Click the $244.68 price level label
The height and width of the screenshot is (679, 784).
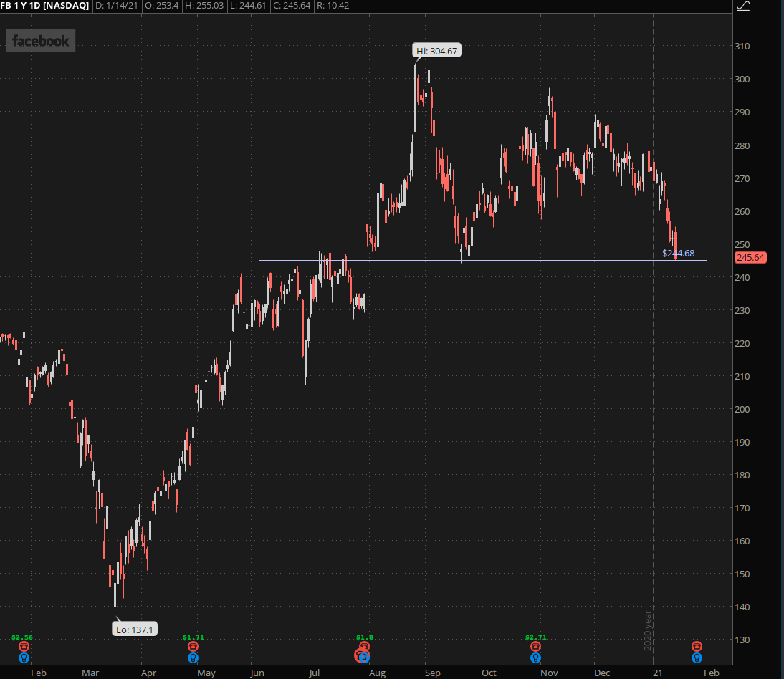point(678,254)
